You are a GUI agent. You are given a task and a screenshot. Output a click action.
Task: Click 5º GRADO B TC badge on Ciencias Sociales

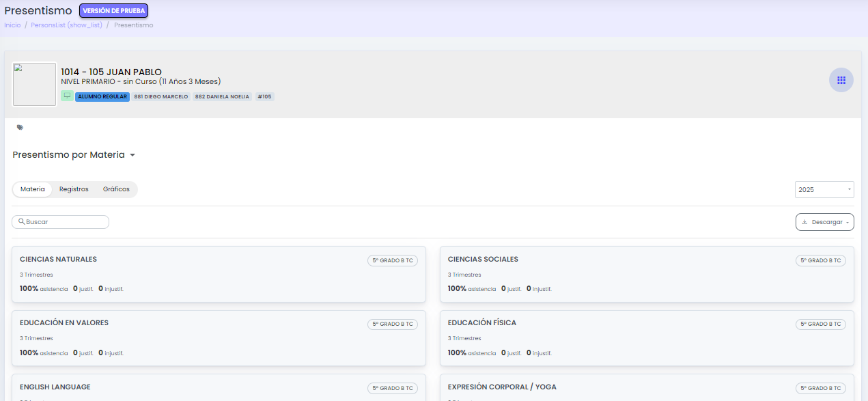(x=821, y=260)
